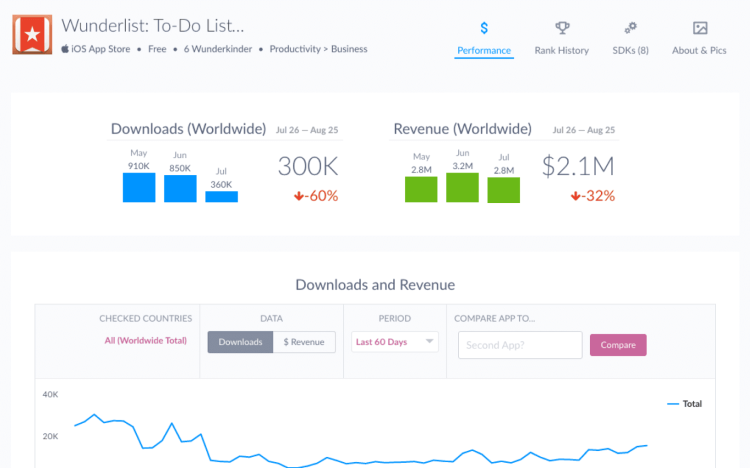
Task: Click the May 2.8M revenue bar
Action: click(x=421, y=189)
